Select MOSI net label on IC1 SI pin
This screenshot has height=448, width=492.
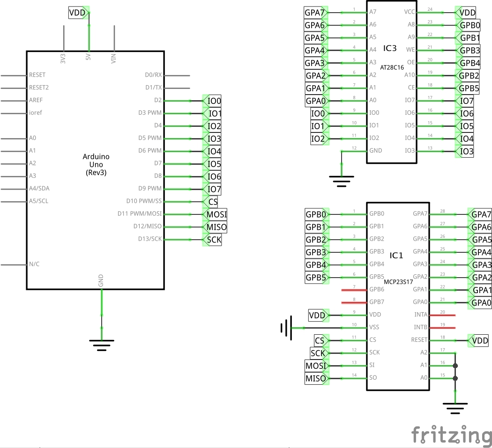click(x=317, y=366)
